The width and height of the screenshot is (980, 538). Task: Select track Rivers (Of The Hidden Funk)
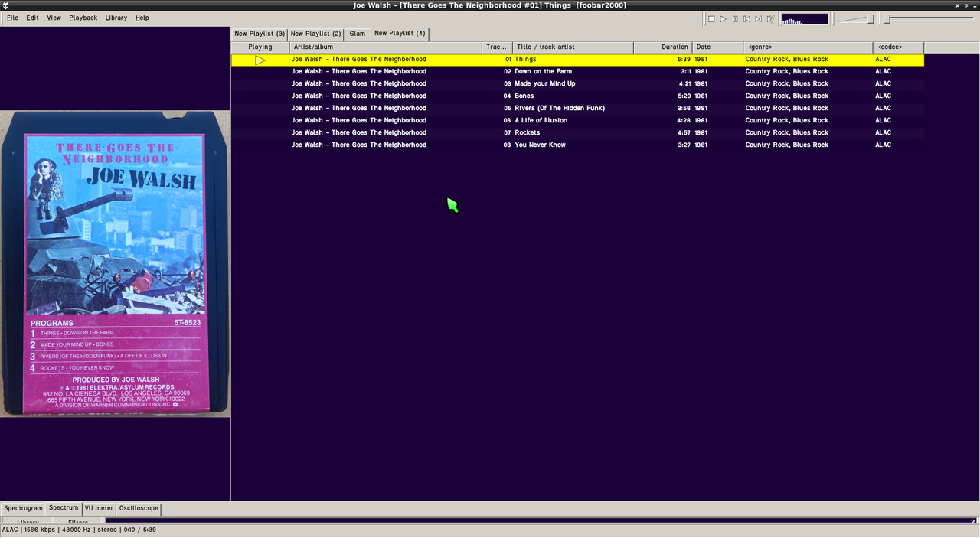coord(577,109)
